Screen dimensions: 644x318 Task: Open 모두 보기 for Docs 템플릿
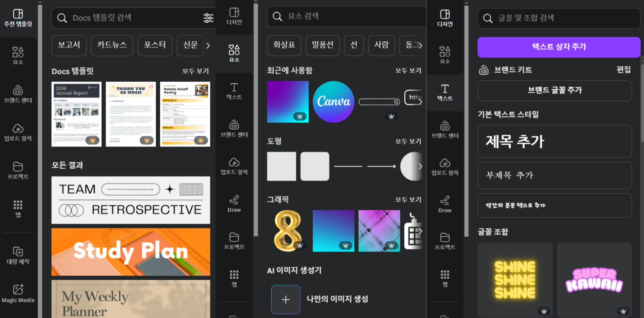click(x=195, y=71)
